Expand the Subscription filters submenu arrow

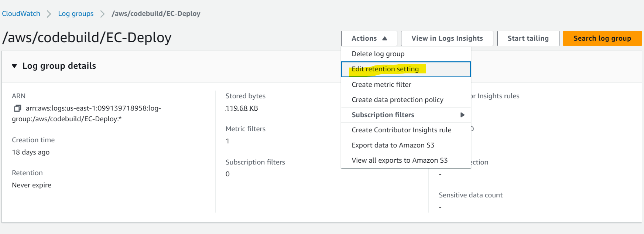[x=462, y=115]
